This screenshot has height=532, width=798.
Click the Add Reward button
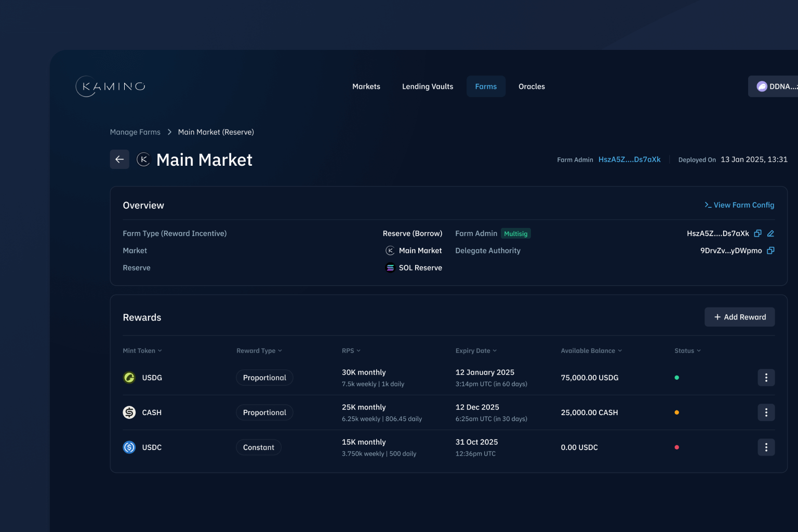pos(739,317)
